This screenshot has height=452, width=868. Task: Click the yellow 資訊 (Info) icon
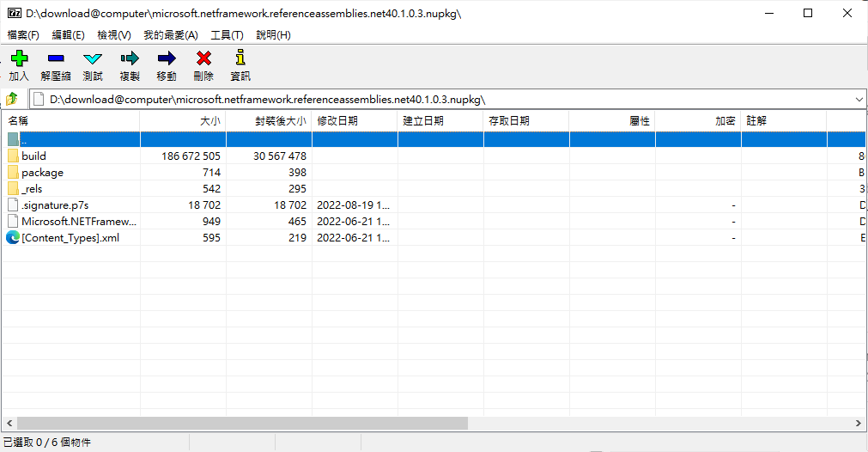(x=240, y=58)
